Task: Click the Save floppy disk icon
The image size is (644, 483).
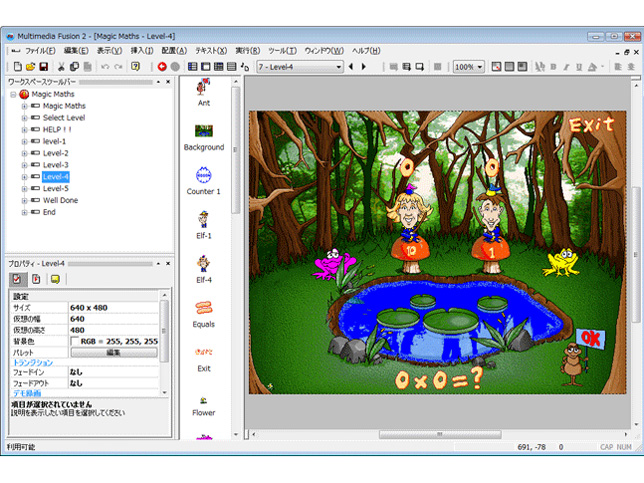Action: (44, 67)
